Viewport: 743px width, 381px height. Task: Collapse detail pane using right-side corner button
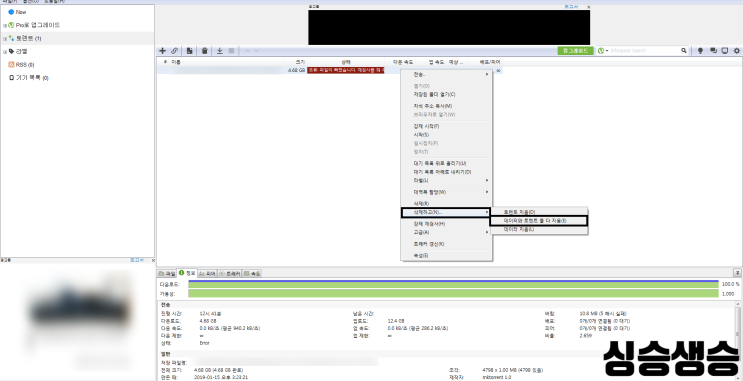[737, 273]
